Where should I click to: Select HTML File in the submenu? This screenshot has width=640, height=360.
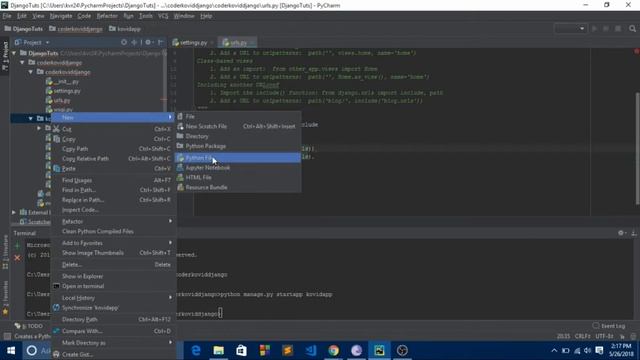238,178
